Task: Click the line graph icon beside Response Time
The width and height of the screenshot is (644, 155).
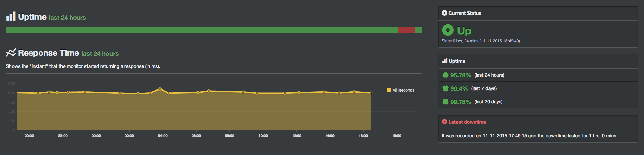Action: [11, 53]
